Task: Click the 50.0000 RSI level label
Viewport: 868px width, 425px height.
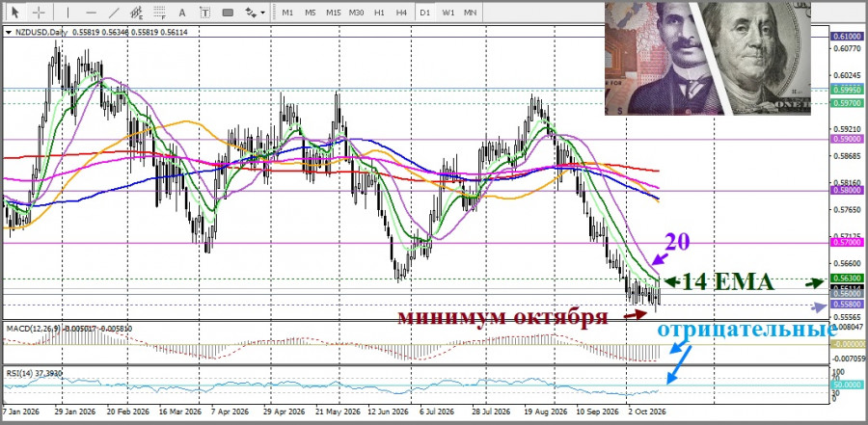Action: [845, 385]
